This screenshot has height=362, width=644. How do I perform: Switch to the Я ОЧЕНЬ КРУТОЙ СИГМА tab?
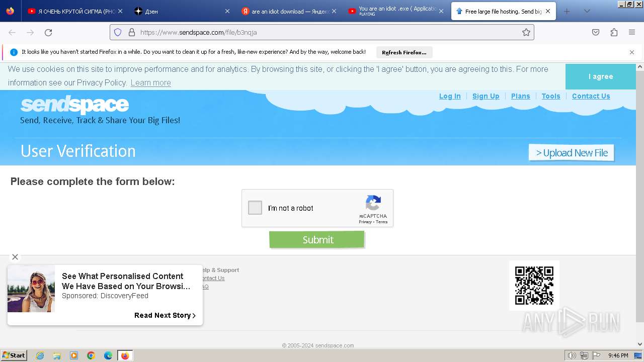[75, 11]
